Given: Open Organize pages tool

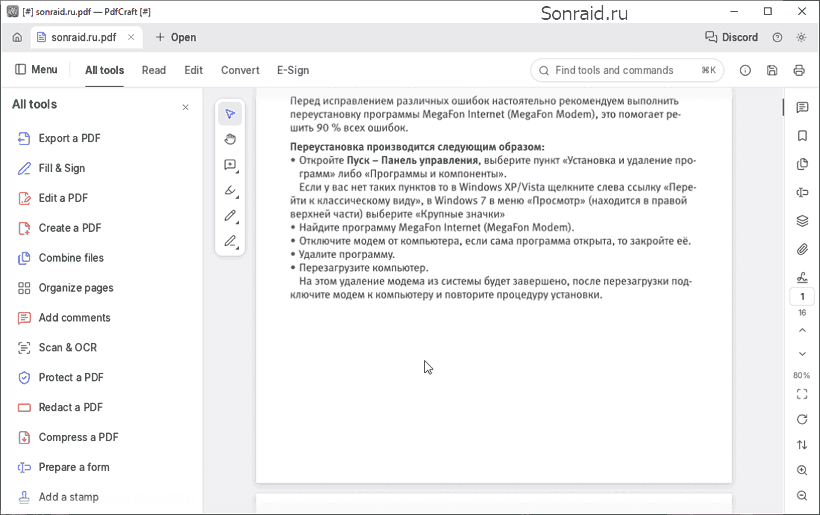Looking at the screenshot, I should point(65,288).
